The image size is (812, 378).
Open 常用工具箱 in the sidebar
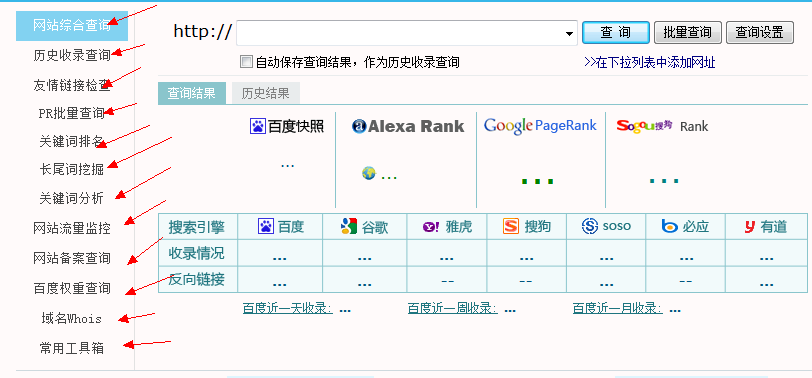(72, 348)
